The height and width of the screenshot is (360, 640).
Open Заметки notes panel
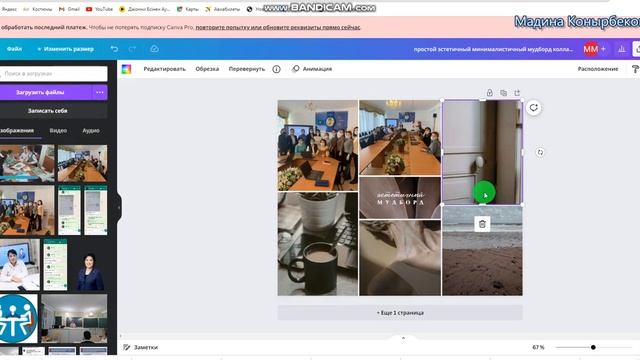(141, 347)
